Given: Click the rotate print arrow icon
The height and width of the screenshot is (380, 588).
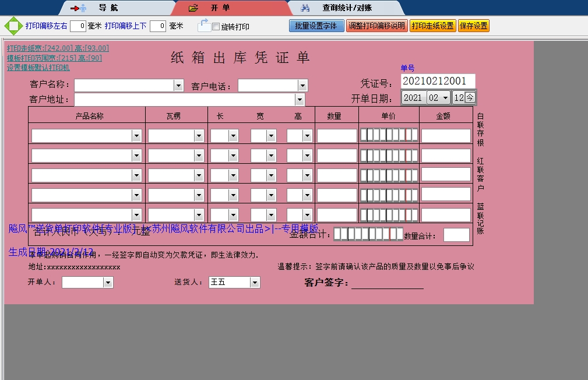Looking at the screenshot, I should tap(203, 25).
